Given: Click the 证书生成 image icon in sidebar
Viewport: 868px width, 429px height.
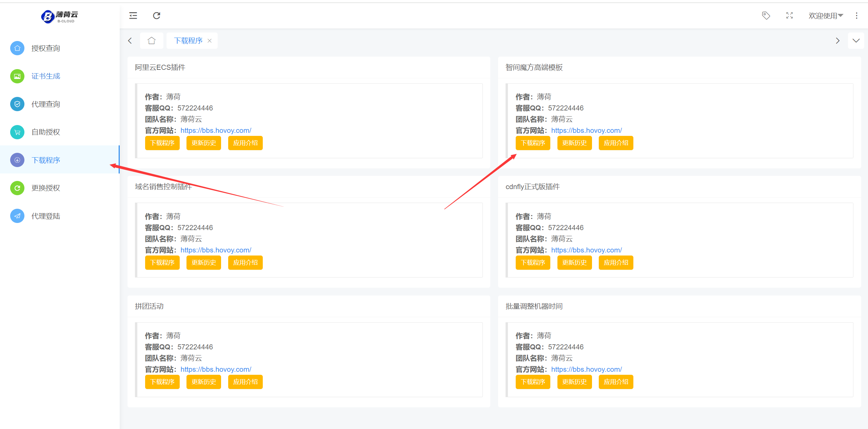Looking at the screenshot, I should (17, 76).
